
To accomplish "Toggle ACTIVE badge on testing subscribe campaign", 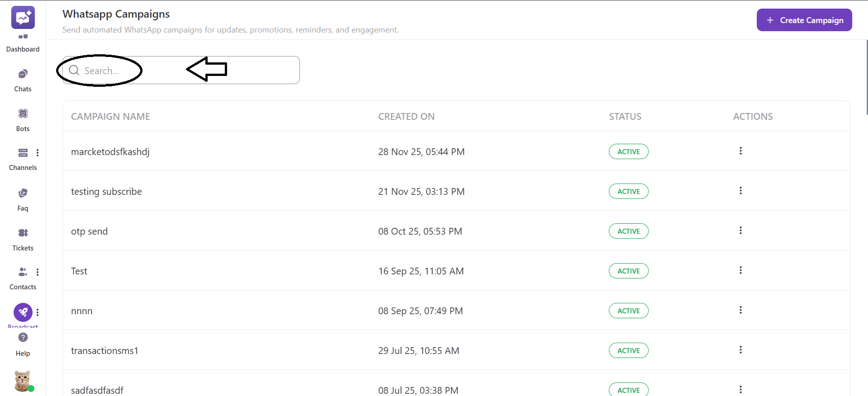I will (628, 191).
